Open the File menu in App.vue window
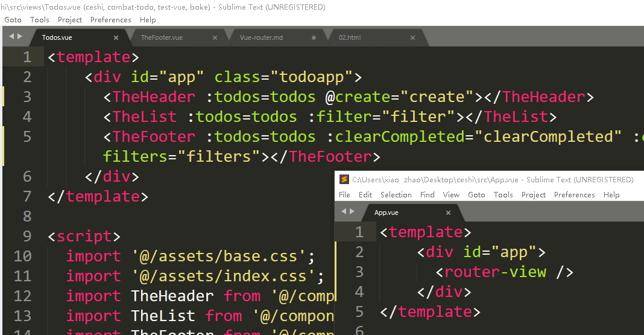 click(x=344, y=195)
